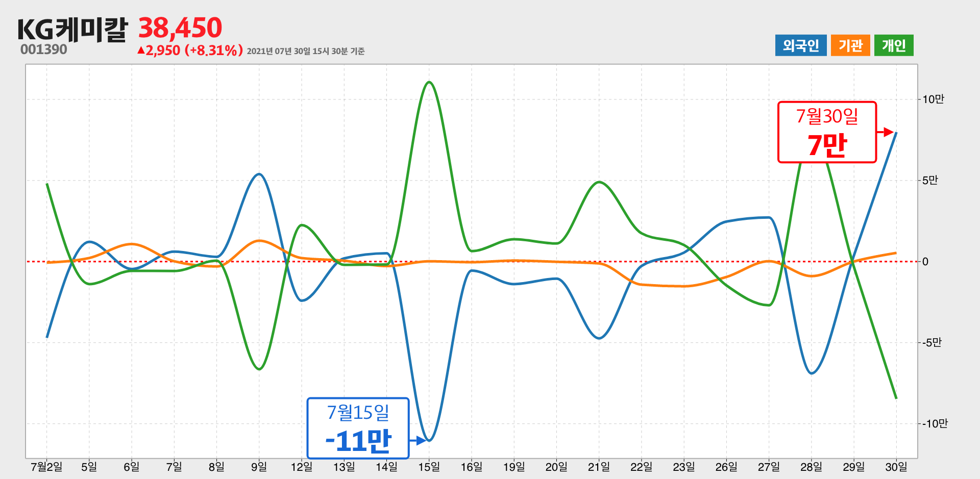
Task: Click the 6일 x-axis date label
Action: (x=132, y=467)
